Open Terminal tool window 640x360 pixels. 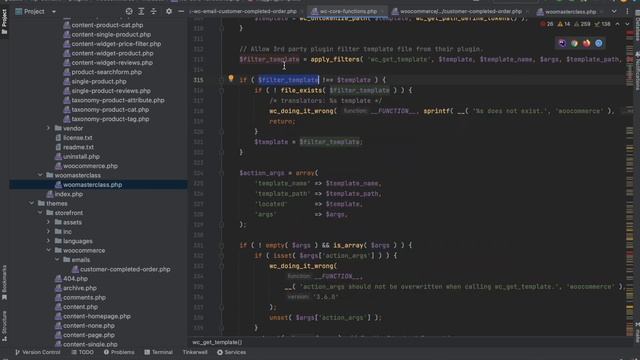coord(158,352)
